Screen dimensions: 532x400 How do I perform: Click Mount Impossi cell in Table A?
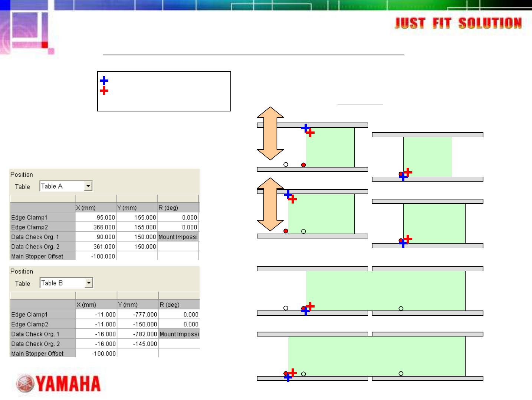tap(178, 237)
